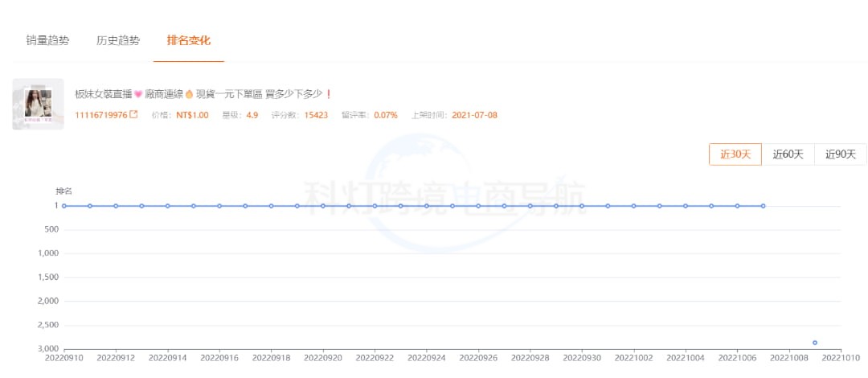Click the y-axis label 3,000
Screen dimensions: 868x378
point(49,348)
